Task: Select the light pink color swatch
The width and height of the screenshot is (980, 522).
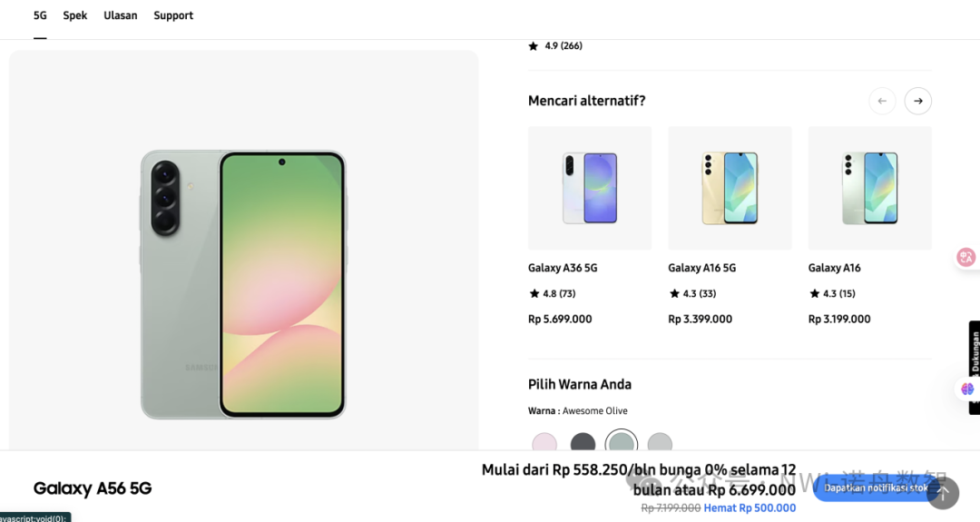Action: [544, 443]
